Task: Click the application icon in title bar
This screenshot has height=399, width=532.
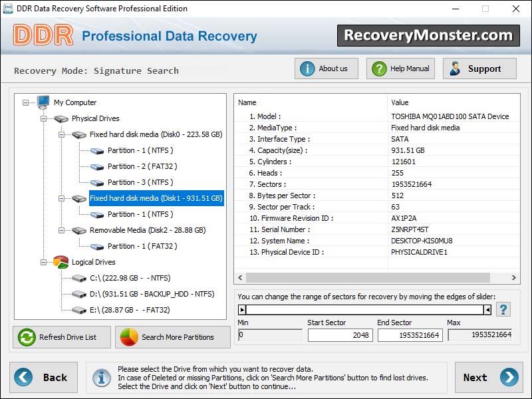Action: tap(7, 9)
